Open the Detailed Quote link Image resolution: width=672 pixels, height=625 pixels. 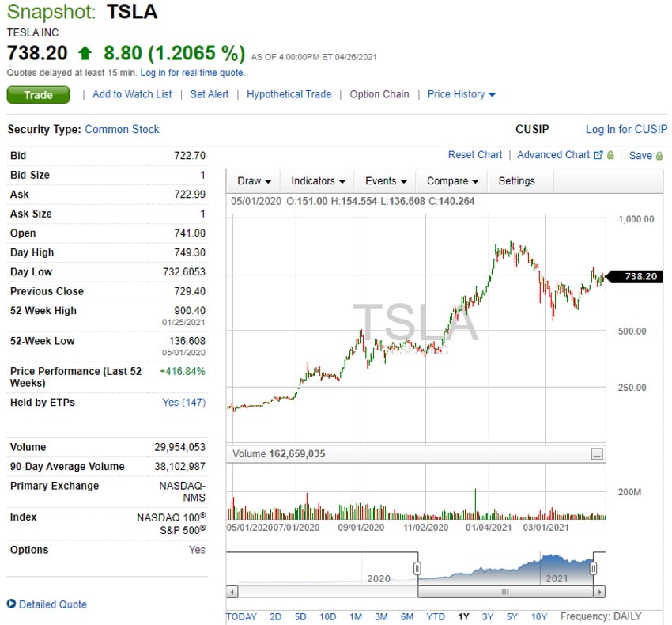pos(53,604)
